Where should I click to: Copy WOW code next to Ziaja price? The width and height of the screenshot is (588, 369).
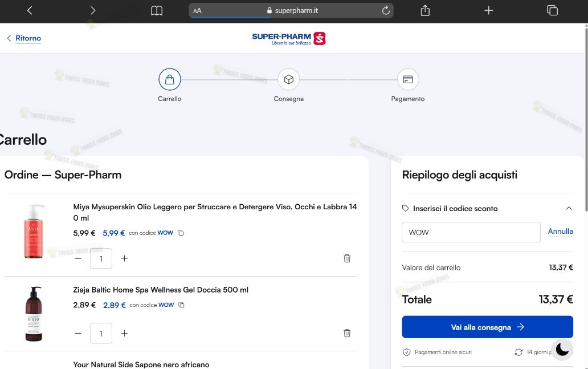point(182,305)
